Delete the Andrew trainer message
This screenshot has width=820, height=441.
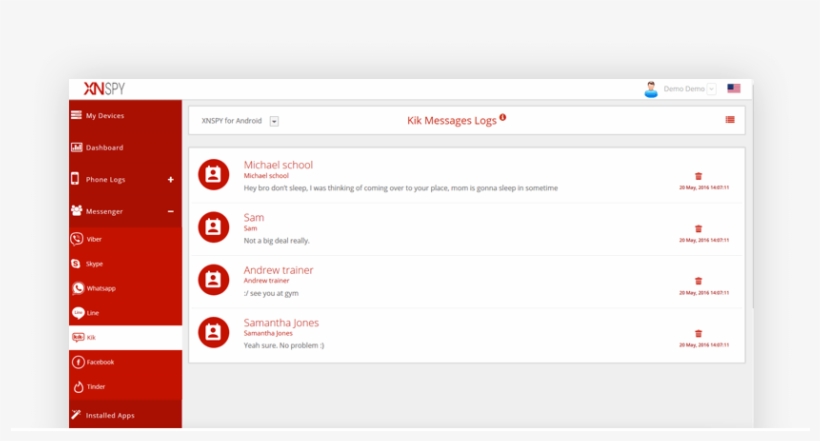(698, 281)
